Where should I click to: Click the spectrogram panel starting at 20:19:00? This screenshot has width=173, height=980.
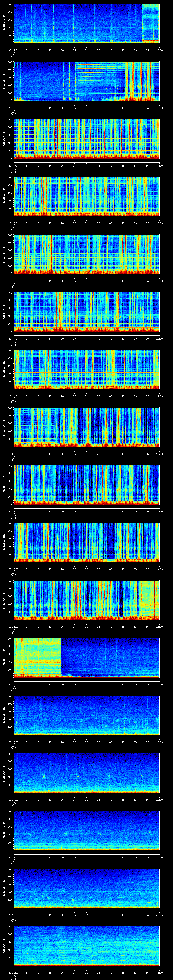click(87, 312)
